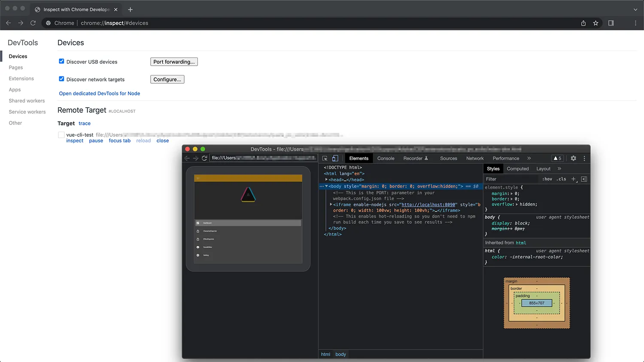Open the hidden panels chevron in Styles sidebar

click(x=559, y=169)
